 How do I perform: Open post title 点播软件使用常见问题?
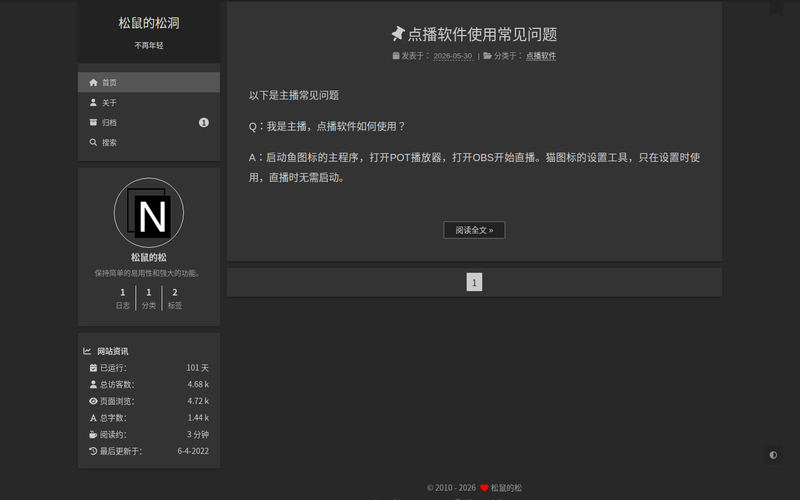(x=482, y=34)
